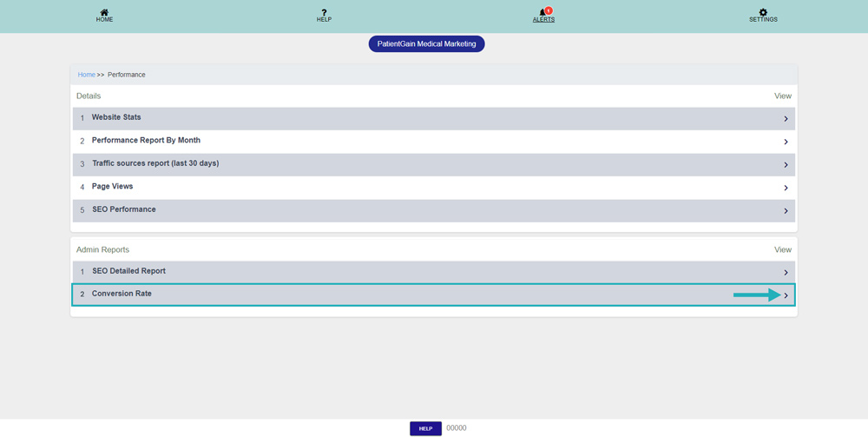Screen dimensions: 868x437
Task: Expand Performance Report By Month chevron
Action: point(786,142)
